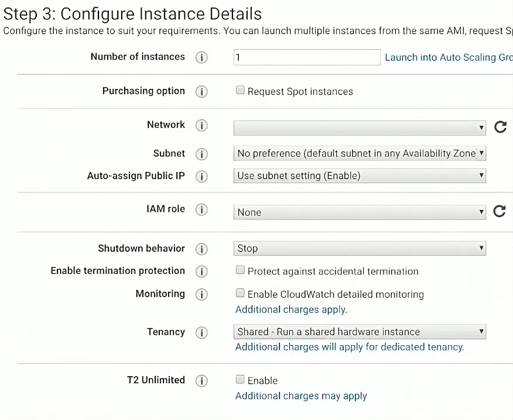Open Tenancy info icon
513x420 pixels.
201,333
